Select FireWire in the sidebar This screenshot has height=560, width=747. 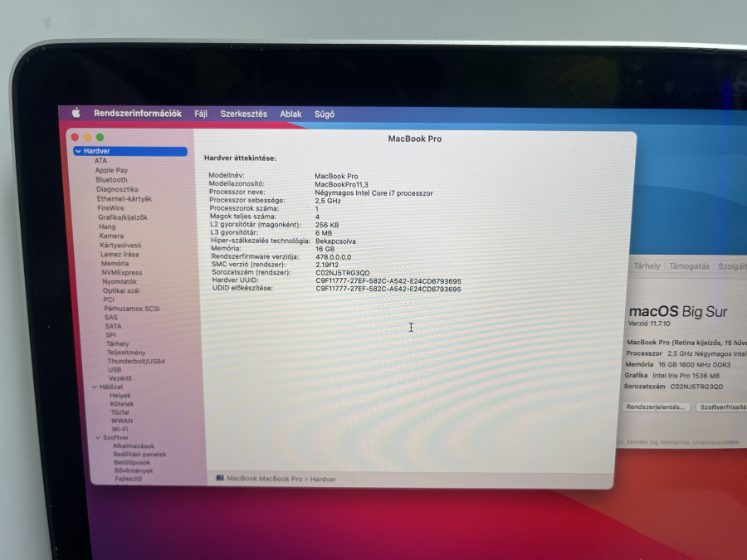110,208
